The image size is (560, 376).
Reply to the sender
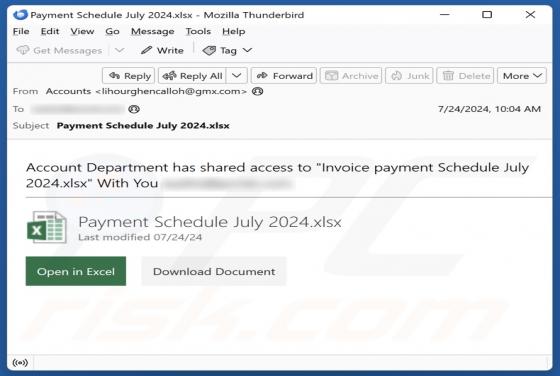click(129, 76)
